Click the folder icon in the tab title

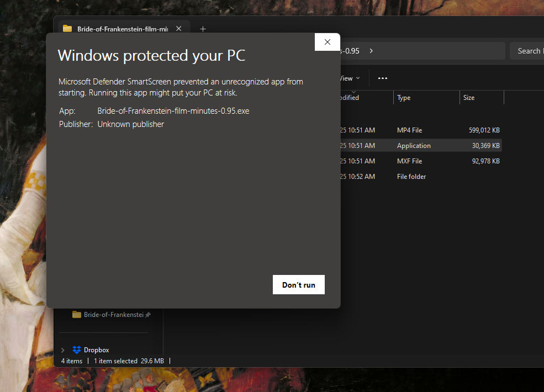coord(67,29)
